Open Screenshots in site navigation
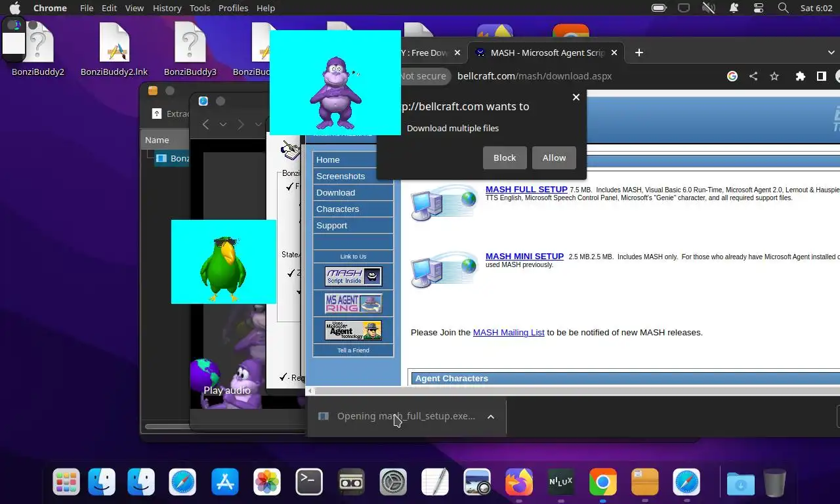The image size is (840, 504). coord(353,176)
